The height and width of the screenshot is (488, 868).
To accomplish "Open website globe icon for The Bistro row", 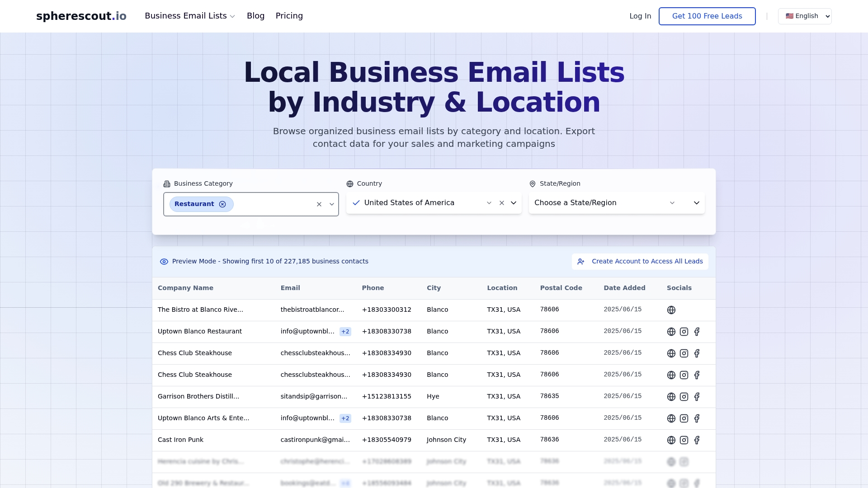I will (x=671, y=310).
